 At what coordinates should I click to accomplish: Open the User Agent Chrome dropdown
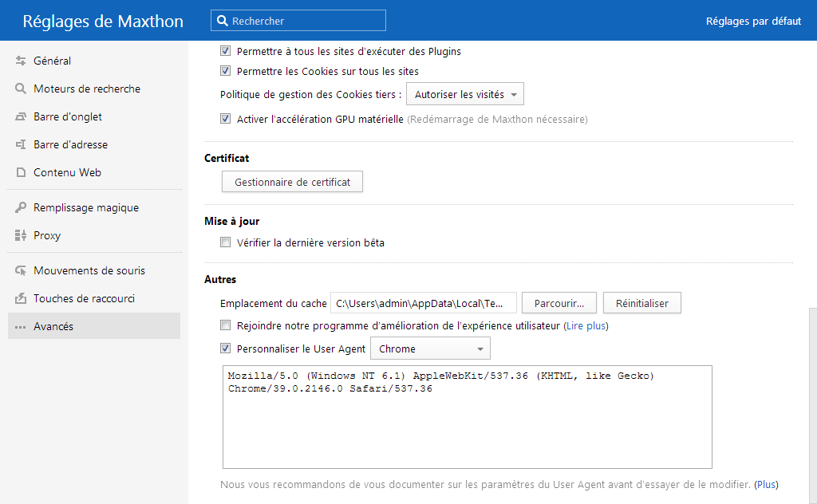pos(430,348)
